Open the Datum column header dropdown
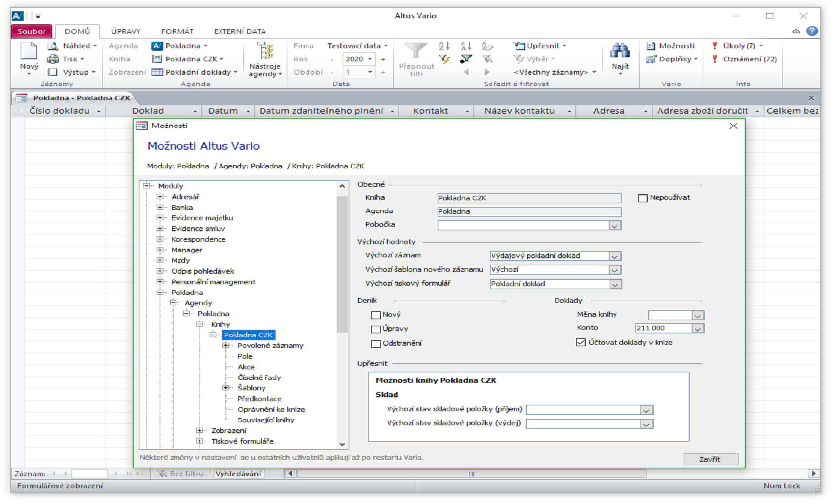Screen dimensions: 835x504 pos(248,111)
